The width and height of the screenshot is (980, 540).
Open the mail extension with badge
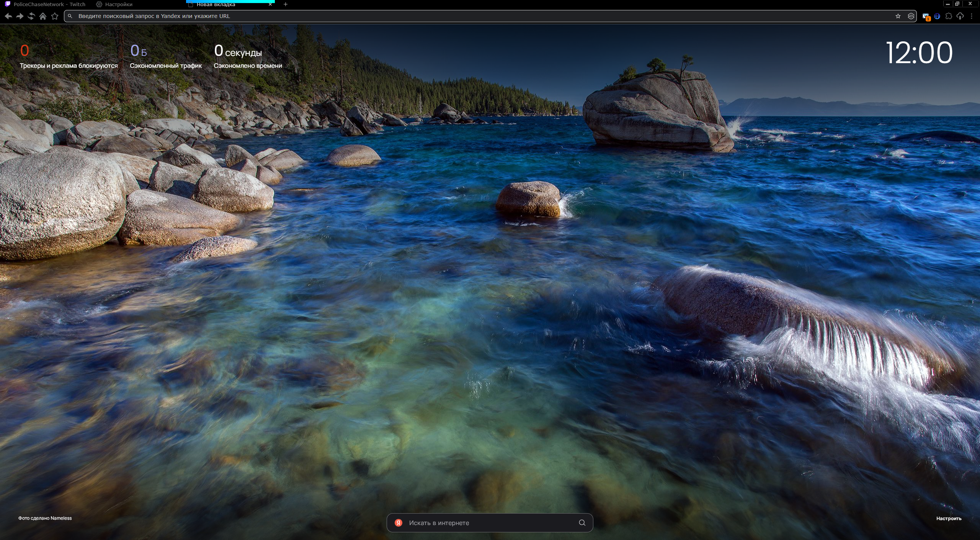click(x=926, y=16)
